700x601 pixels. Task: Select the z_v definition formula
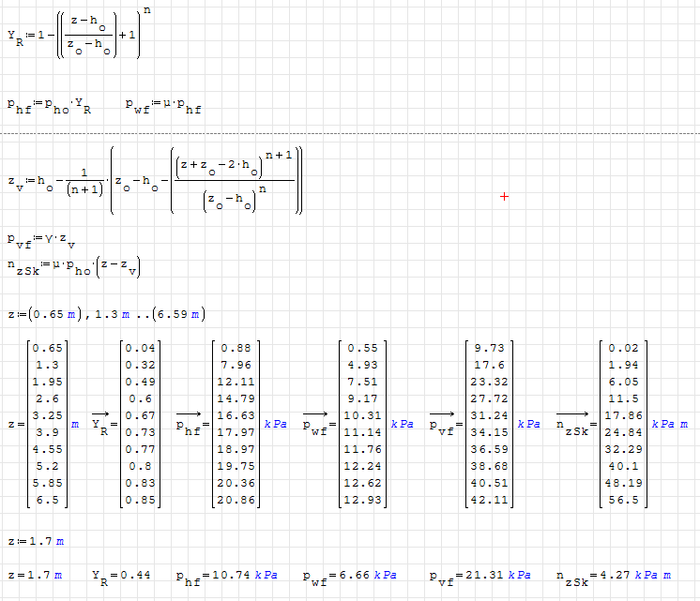coord(155,180)
